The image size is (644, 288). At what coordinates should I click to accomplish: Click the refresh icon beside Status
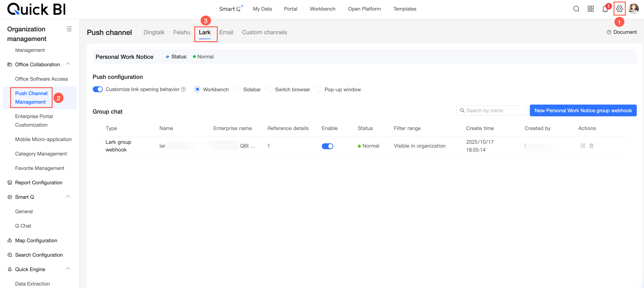[167, 57]
